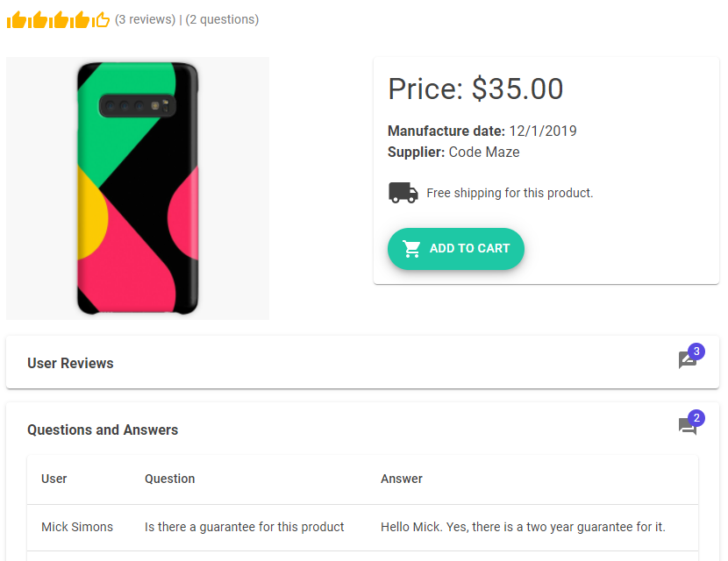The height and width of the screenshot is (561, 728).
Task: Open the (2 questions) link
Action: 222,19
